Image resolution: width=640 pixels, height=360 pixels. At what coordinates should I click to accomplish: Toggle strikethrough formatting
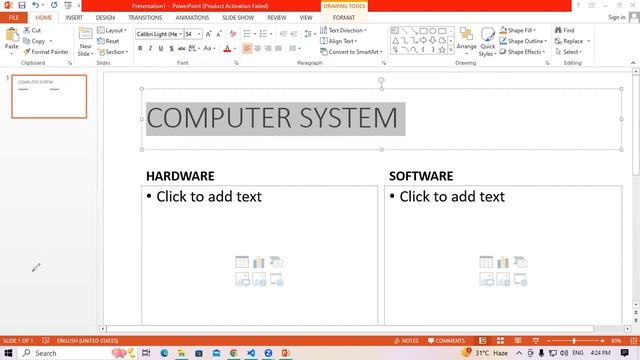[182, 49]
